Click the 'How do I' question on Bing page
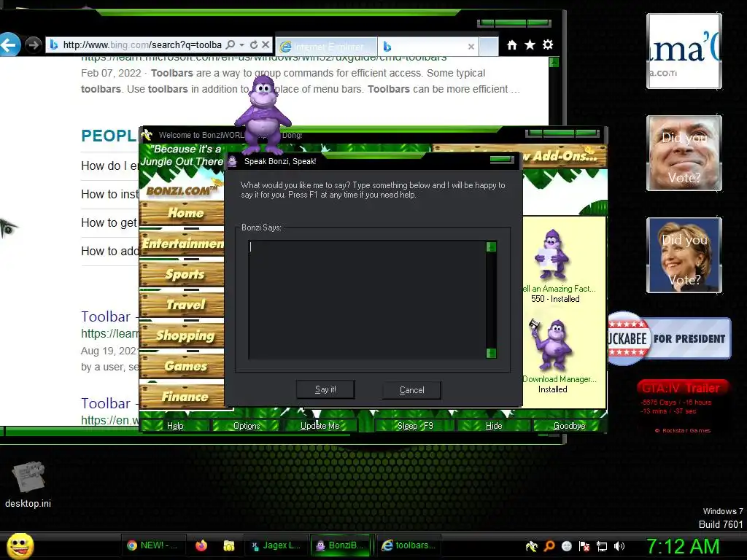747x560 pixels. tap(109, 166)
